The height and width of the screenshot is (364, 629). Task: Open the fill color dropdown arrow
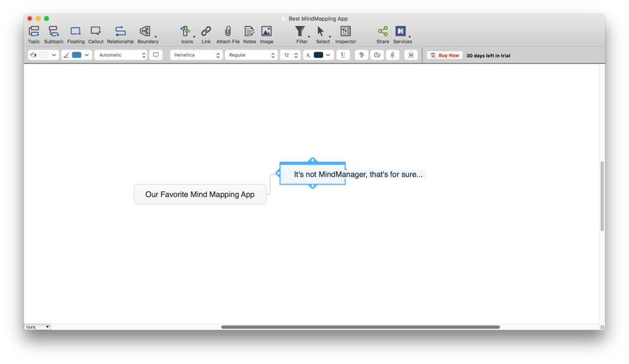(x=54, y=55)
